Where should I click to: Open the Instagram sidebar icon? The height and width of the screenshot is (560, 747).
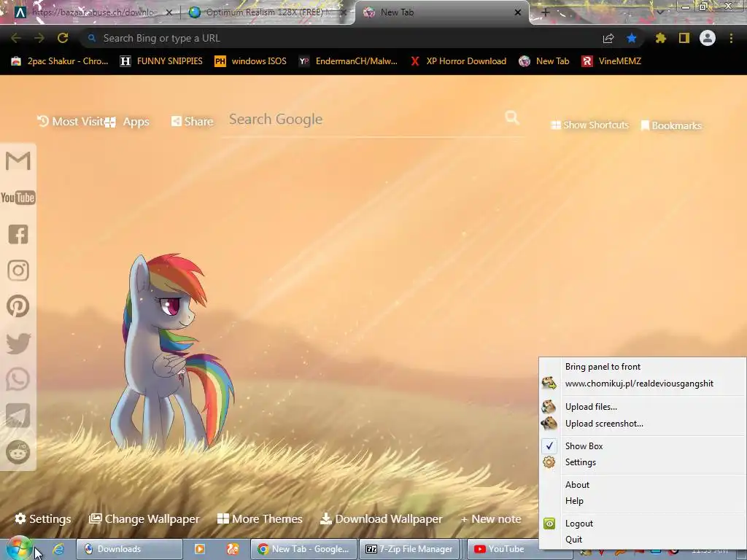(18, 271)
